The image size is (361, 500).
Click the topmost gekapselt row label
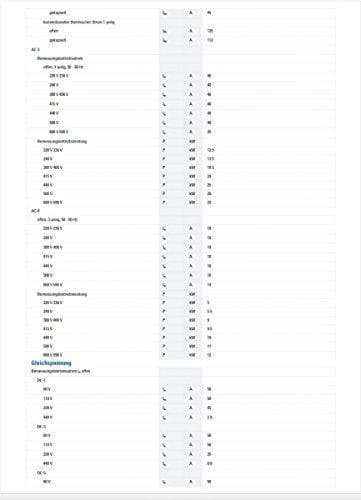(58, 13)
